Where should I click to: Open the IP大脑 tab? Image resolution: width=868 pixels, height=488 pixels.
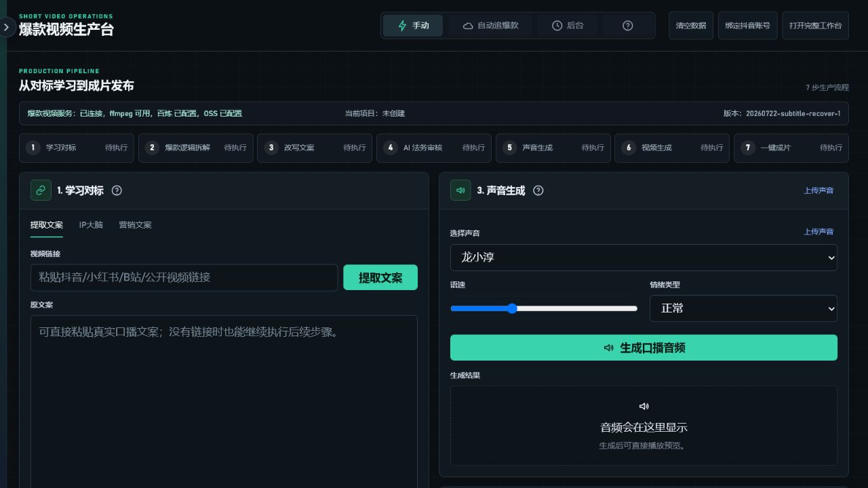(x=91, y=225)
